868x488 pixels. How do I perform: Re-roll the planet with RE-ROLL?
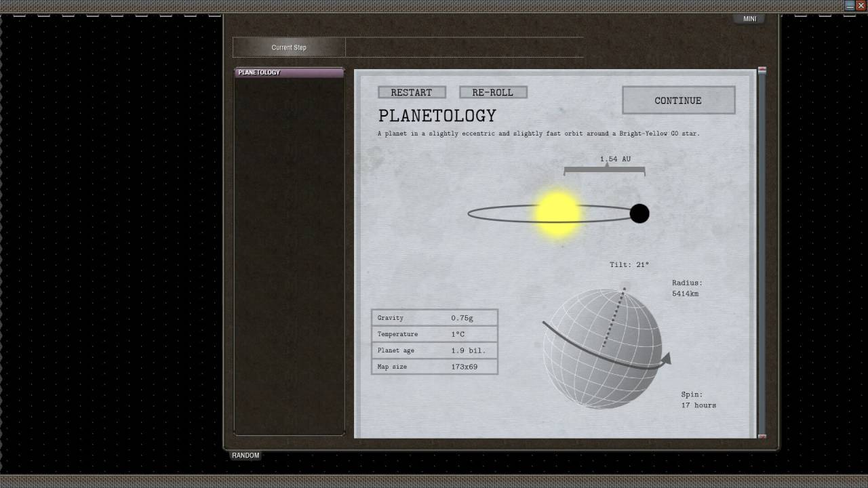[x=493, y=92]
